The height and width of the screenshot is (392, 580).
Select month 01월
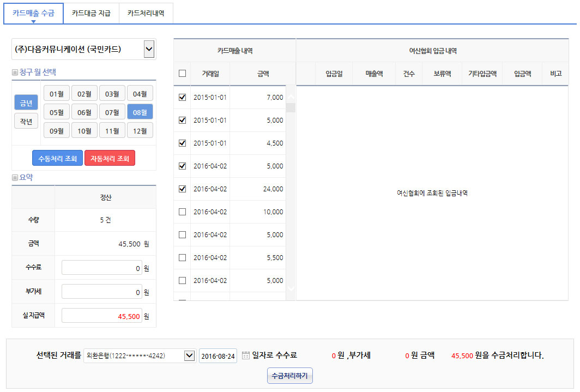(x=57, y=94)
